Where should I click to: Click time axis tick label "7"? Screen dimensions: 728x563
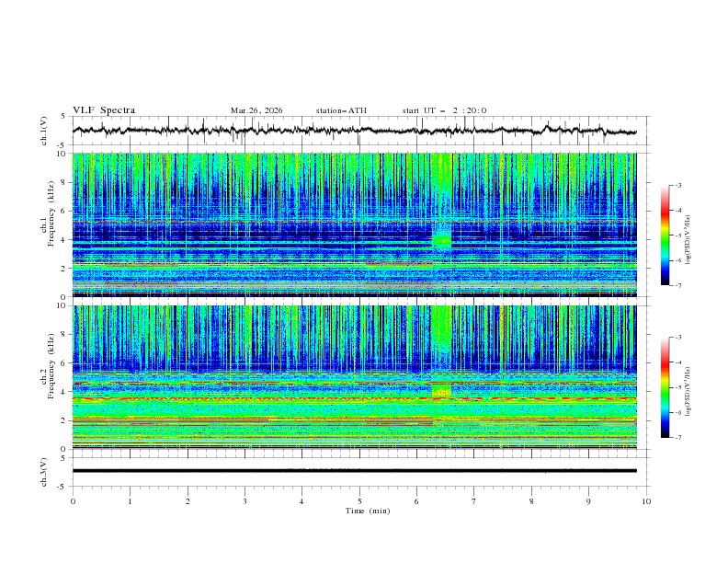point(474,501)
